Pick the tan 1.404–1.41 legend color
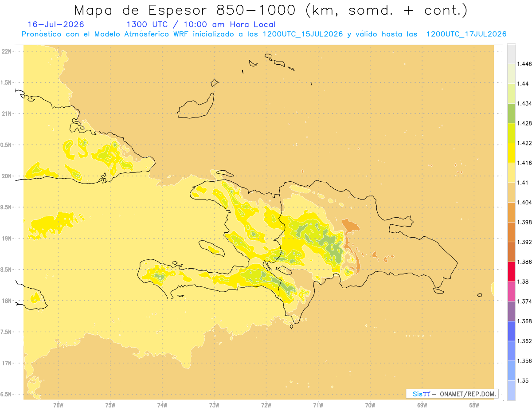The image size is (532, 411). coord(511,192)
